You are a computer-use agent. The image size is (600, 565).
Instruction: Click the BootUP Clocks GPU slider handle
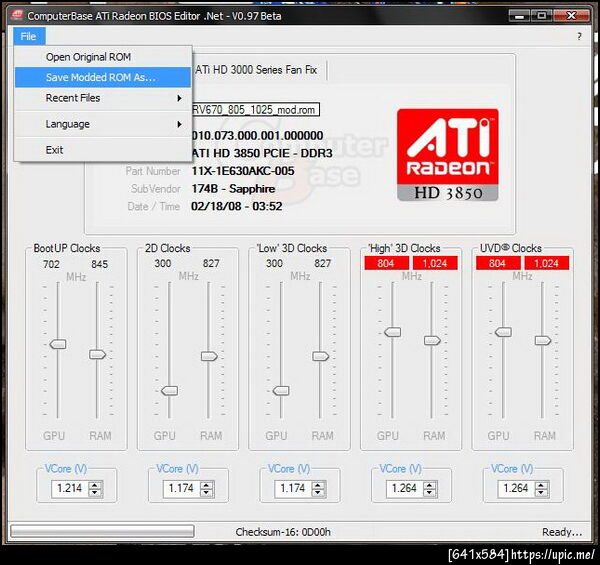coord(58,344)
